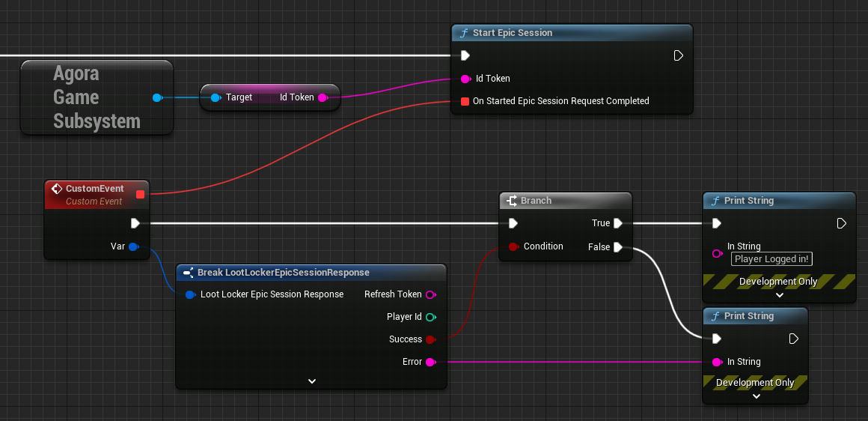Viewport: 868px width, 421px height.
Task: Click the Agora Game Subsystem output pin
Action: coord(157,98)
